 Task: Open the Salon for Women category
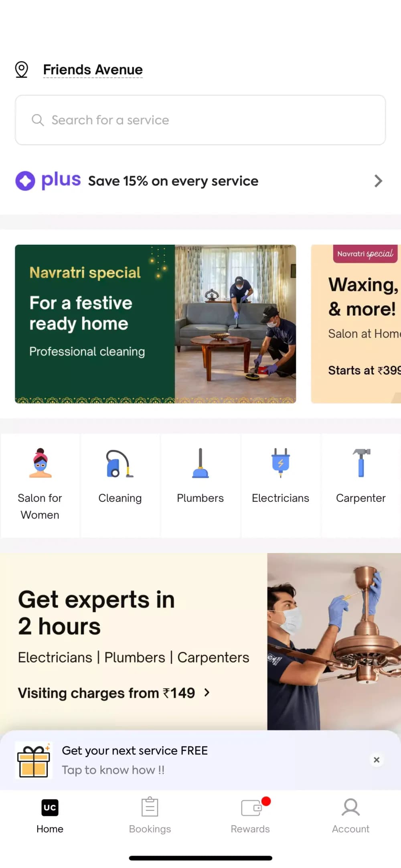[x=40, y=485]
